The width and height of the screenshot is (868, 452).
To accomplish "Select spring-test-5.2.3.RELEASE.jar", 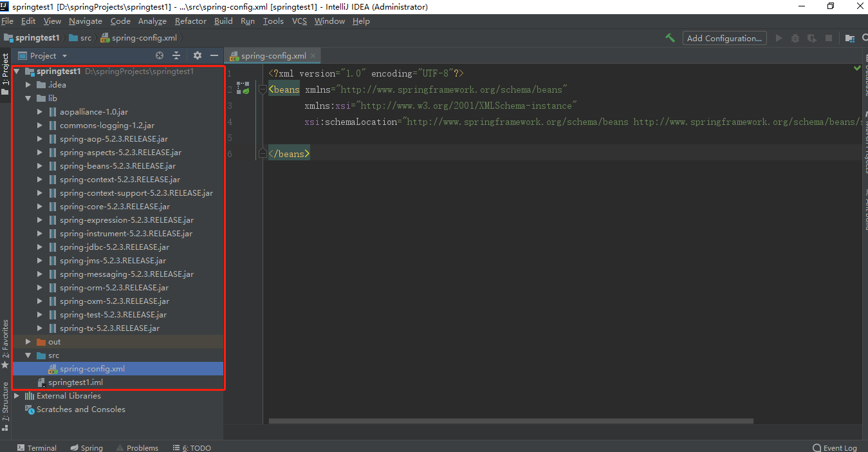I will pyautogui.click(x=113, y=315).
